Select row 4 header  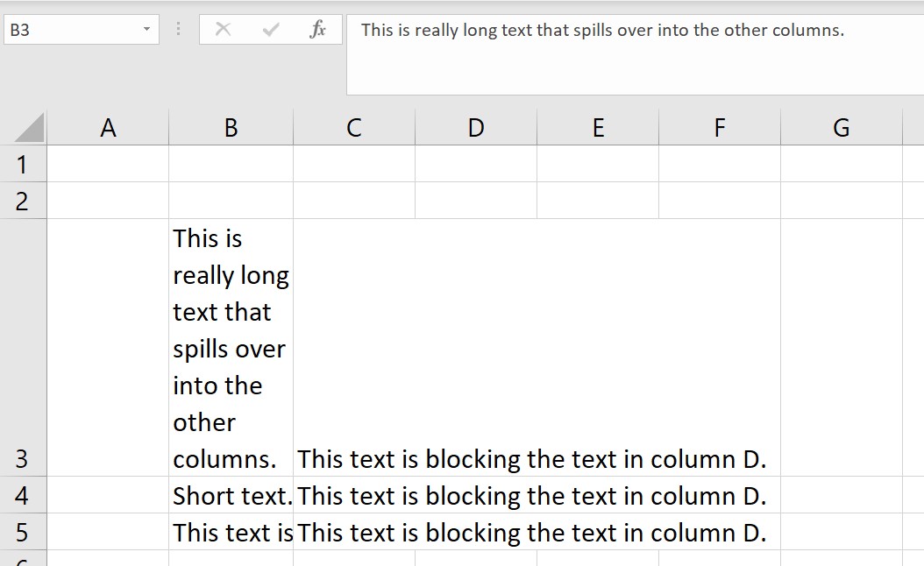24,495
